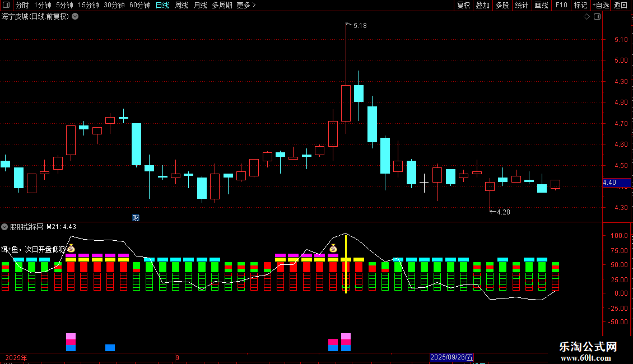This screenshot has height=364, width=633.
Task: Switch to 月线 monthly chart
Action: coord(200,5)
